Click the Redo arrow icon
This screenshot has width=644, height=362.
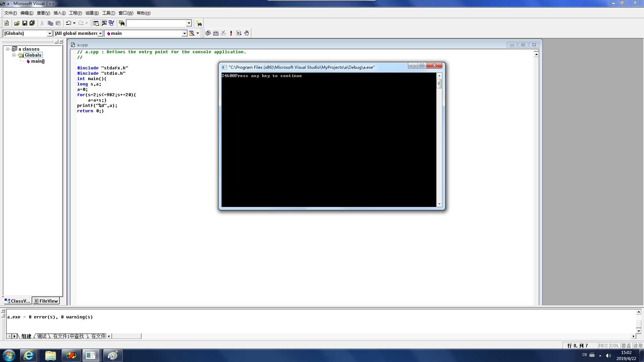[81, 23]
